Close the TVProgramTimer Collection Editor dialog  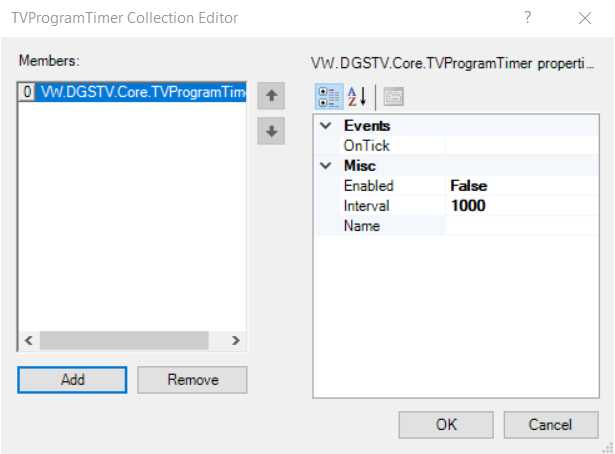click(584, 18)
